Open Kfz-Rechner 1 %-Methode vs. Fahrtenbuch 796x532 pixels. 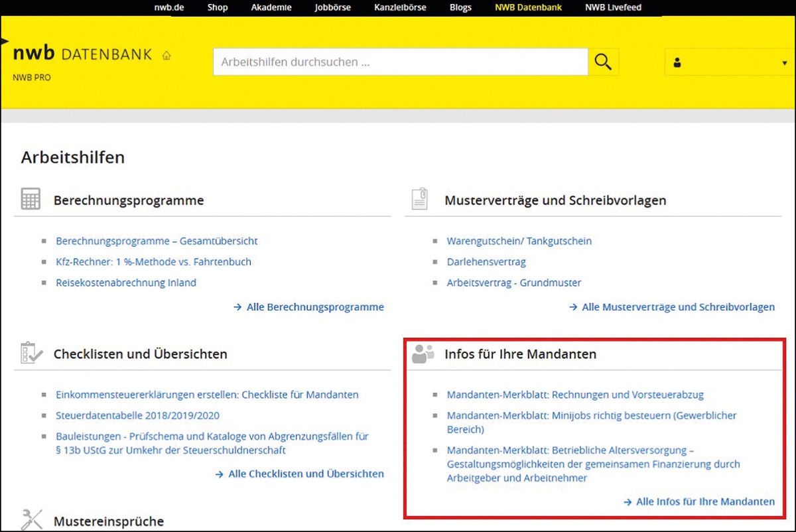point(153,262)
